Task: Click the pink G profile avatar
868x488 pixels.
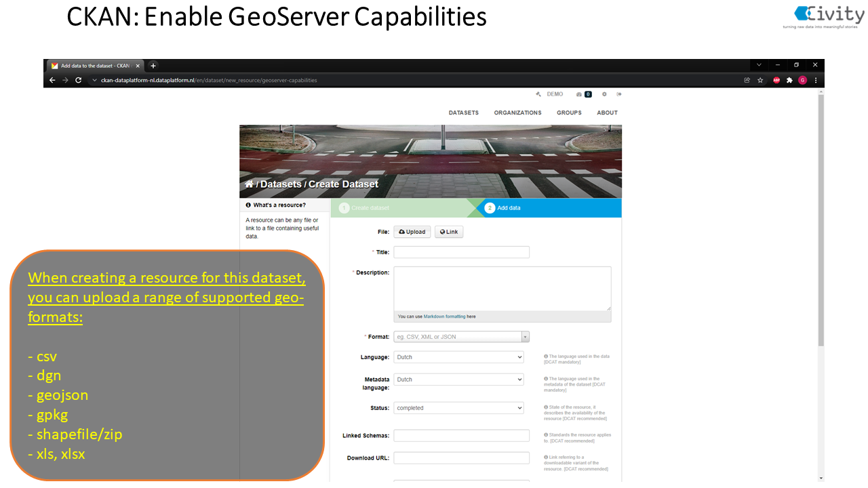Action: [x=803, y=80]
